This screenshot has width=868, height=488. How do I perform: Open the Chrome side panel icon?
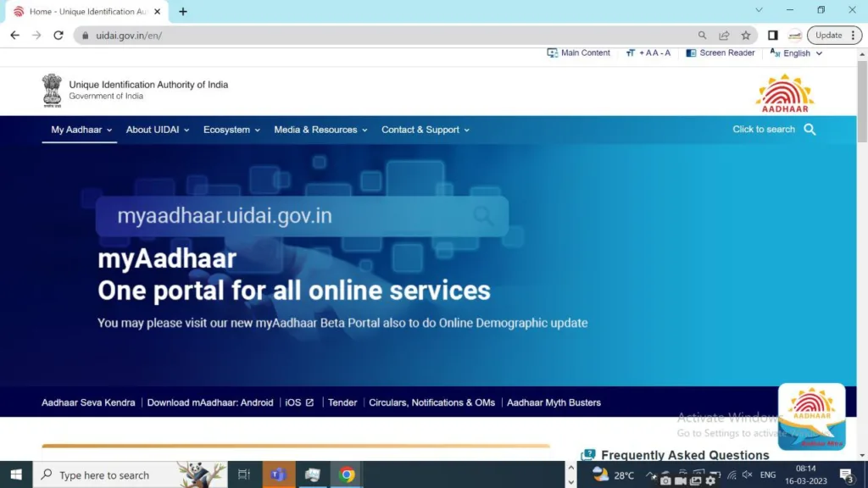pos(772,36)
